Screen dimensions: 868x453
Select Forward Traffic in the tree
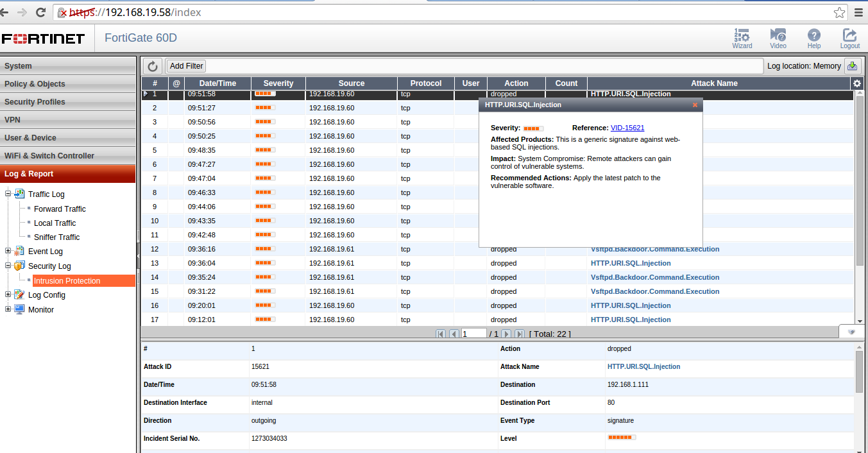click(60, 209)
